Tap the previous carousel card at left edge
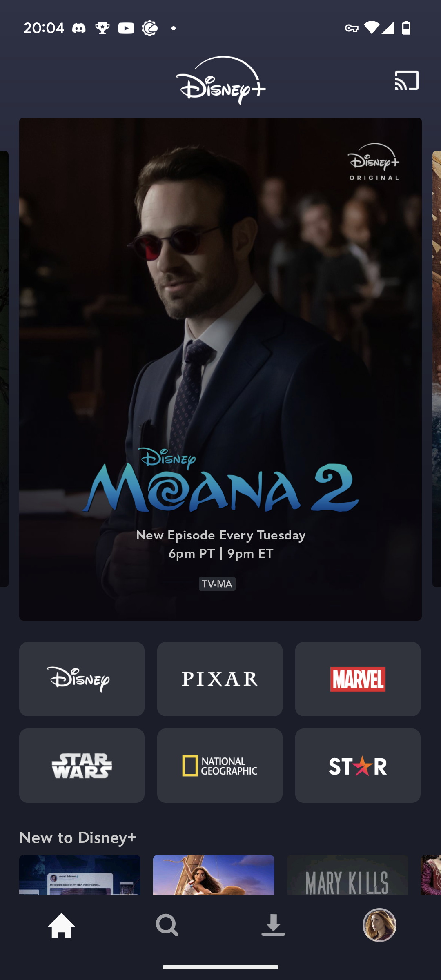Viewport: 441px width, 980px height. click(x=4, y=369)
